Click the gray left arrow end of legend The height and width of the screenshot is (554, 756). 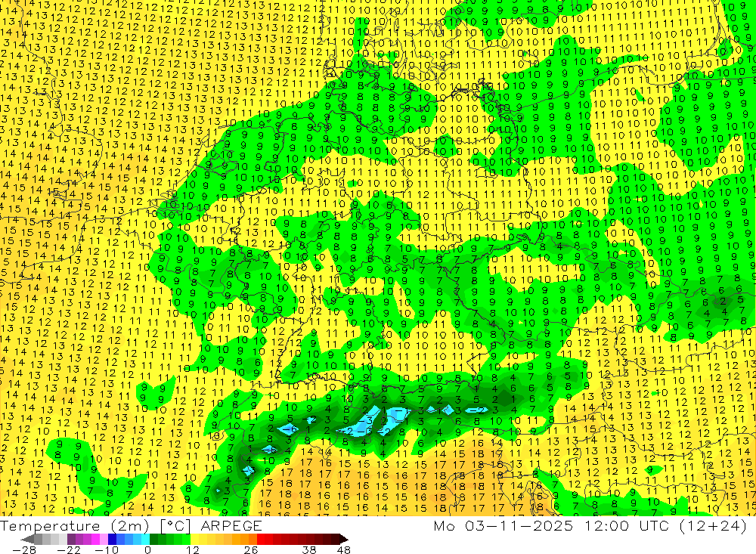(27, 539)
